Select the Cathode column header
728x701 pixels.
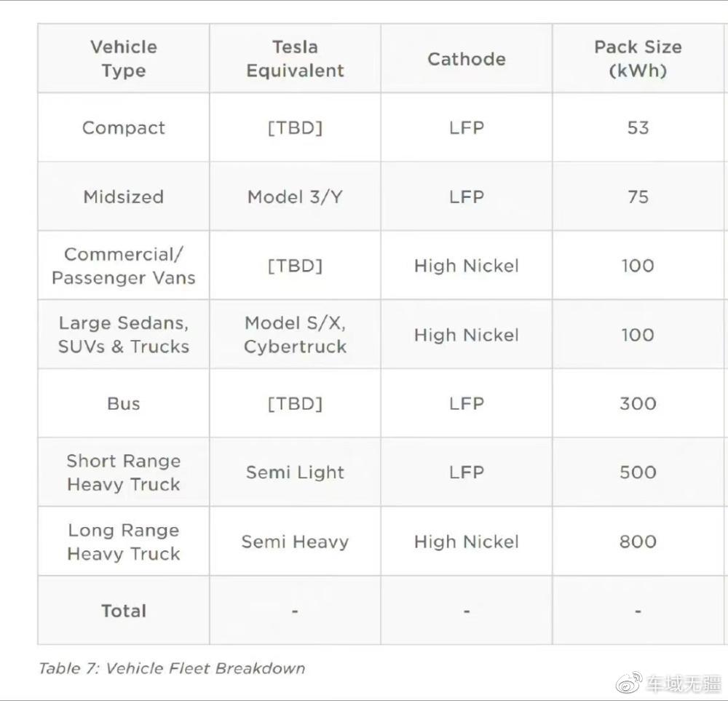pos(467,59)
